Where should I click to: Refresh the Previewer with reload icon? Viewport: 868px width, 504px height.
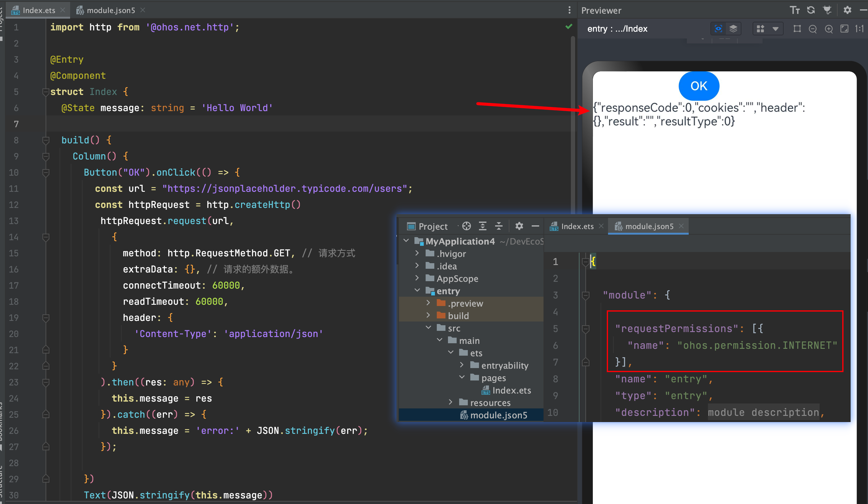click(811, 10)
